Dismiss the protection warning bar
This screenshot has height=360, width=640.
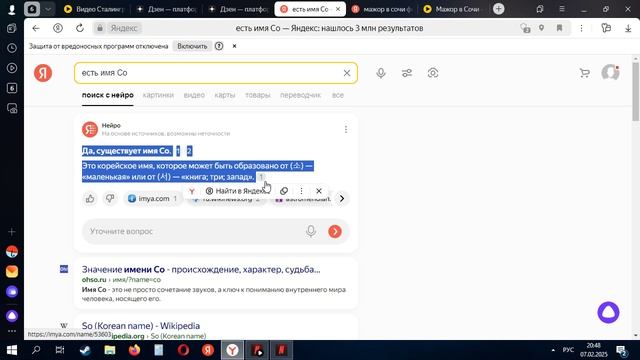234,46
